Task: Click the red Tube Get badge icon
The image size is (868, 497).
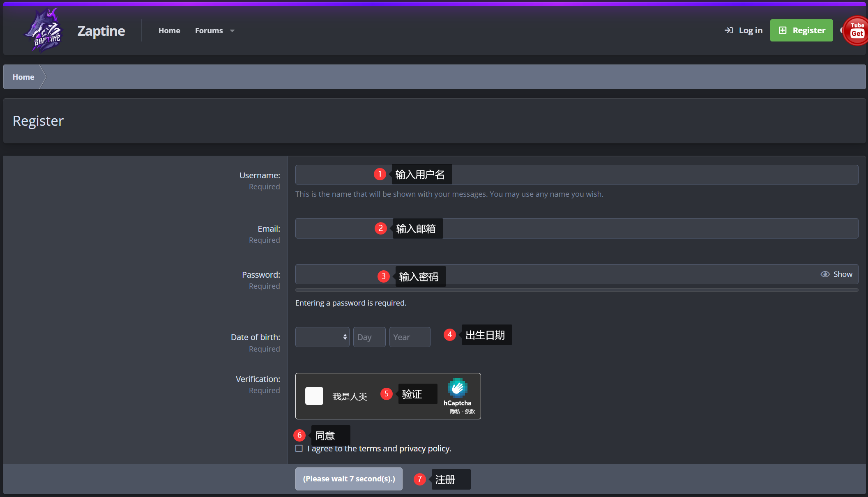Action: coord(856,30)
